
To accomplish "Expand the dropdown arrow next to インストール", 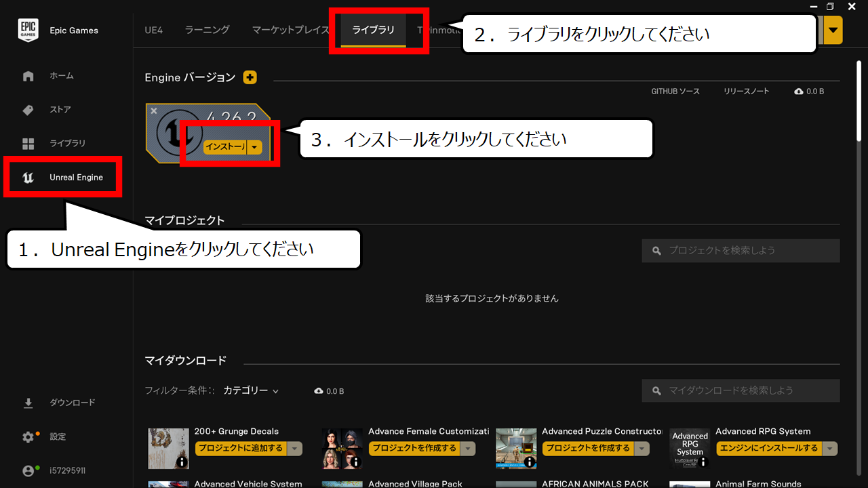I will pos(254,147).
